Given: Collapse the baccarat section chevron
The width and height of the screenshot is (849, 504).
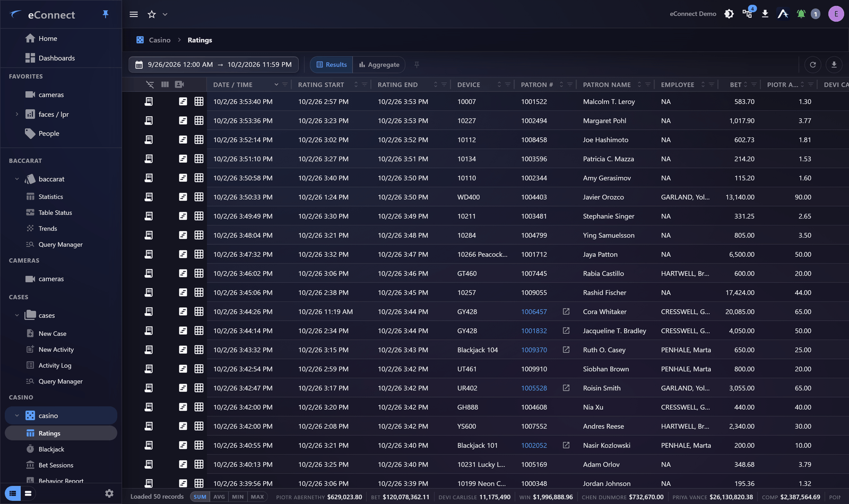Looking at the screenshot, I should 17,179.
